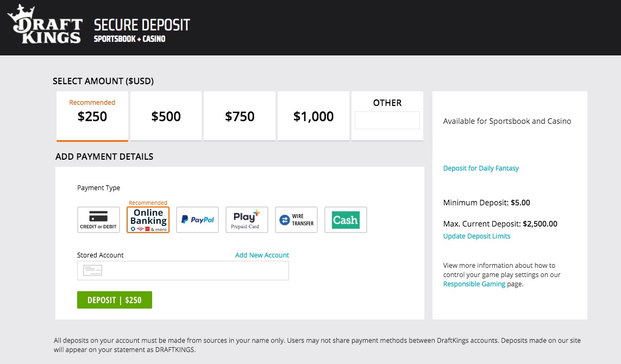Select Cash payment option
Viewport: 621px width, 364px height.
point(346,220)
